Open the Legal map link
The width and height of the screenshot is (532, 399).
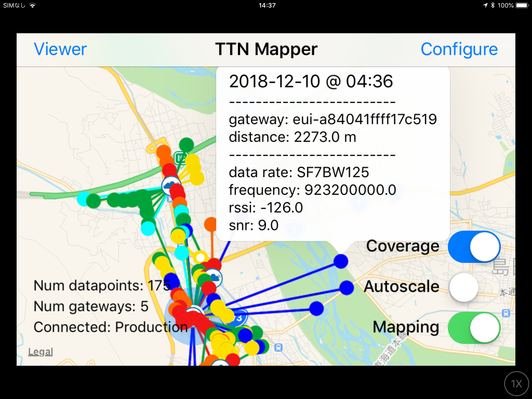(41, 352)
